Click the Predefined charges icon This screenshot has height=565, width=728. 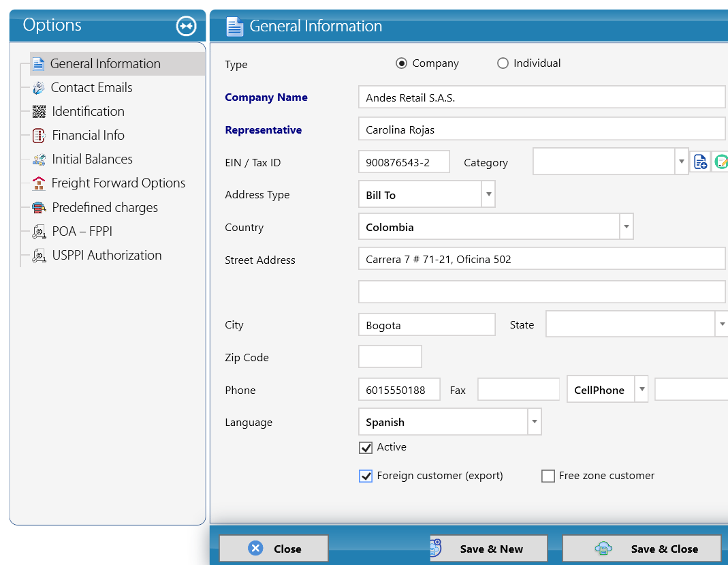(x=39, y=207)
